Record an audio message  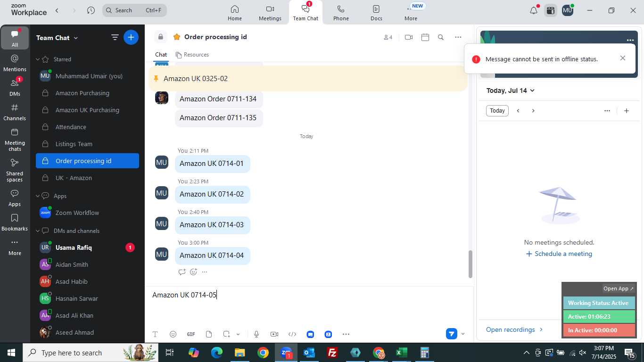point(256,334)
